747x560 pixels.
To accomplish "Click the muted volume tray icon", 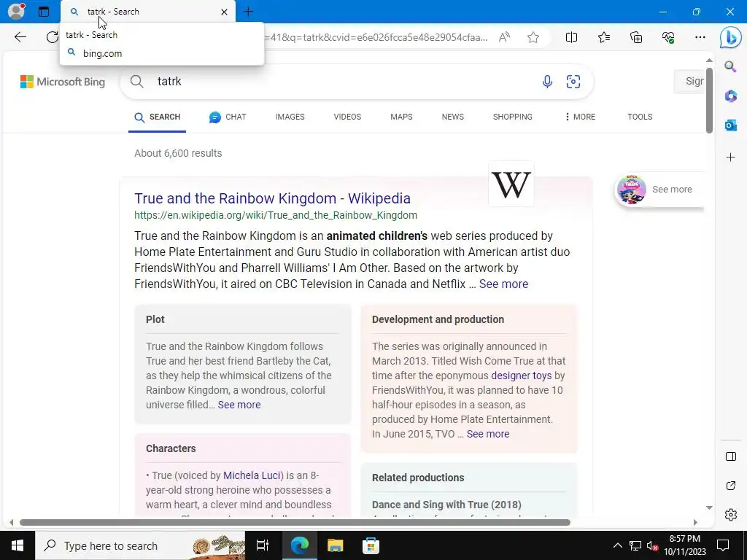I will pos(652,545).
